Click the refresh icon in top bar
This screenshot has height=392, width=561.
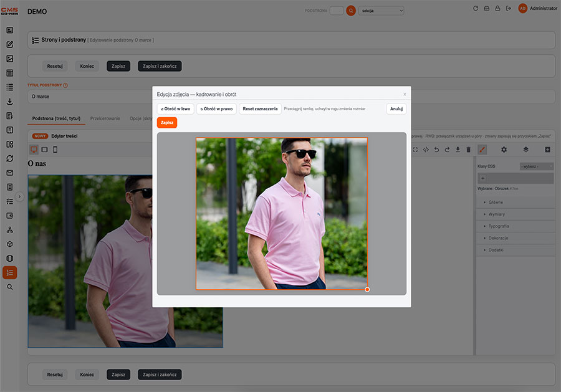click(476, 8)
